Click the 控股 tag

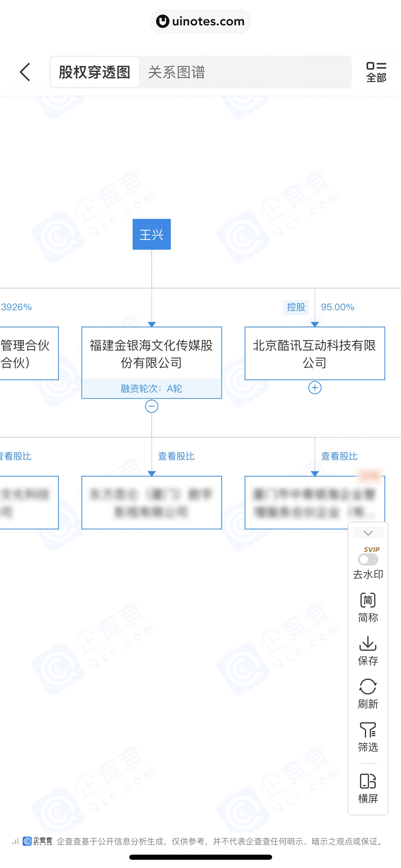tap(296, 307)
